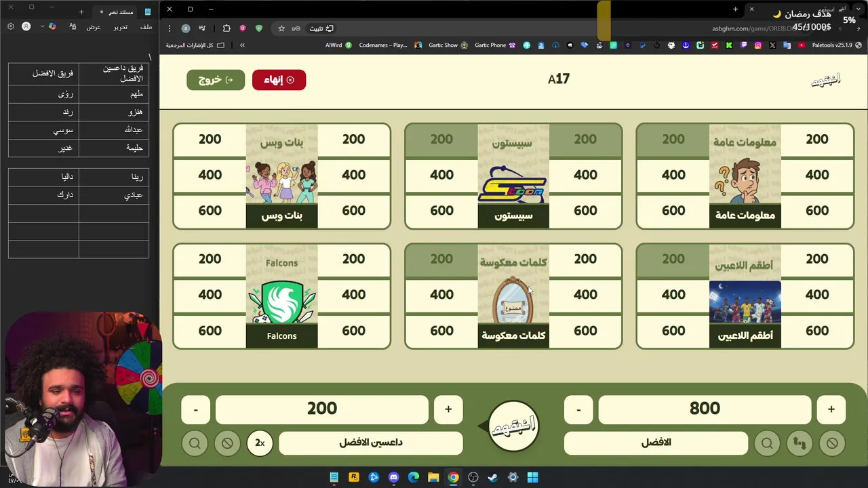Pick right-side 600 question in أطقم اللاعبين

coord(817,331)
